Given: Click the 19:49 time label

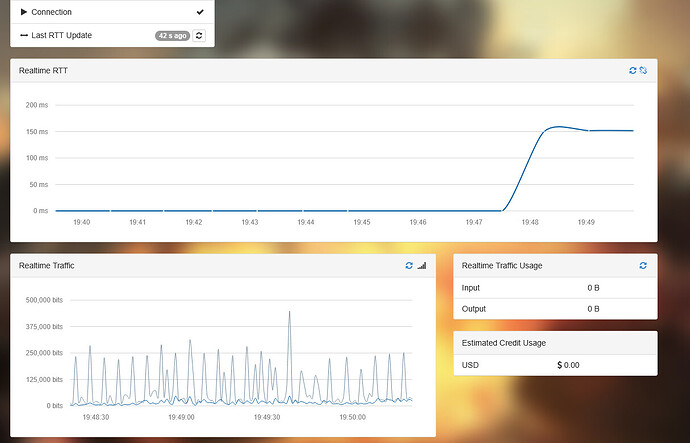Looking at the screenshot, I should pyautogui.click(x=586, y=223).
